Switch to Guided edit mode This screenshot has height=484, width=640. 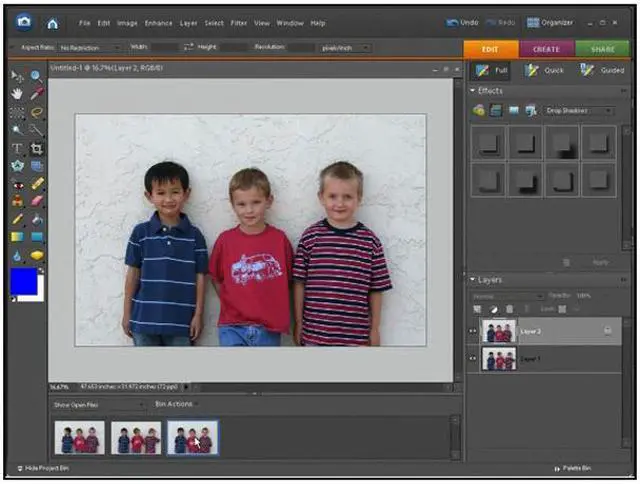602,71
